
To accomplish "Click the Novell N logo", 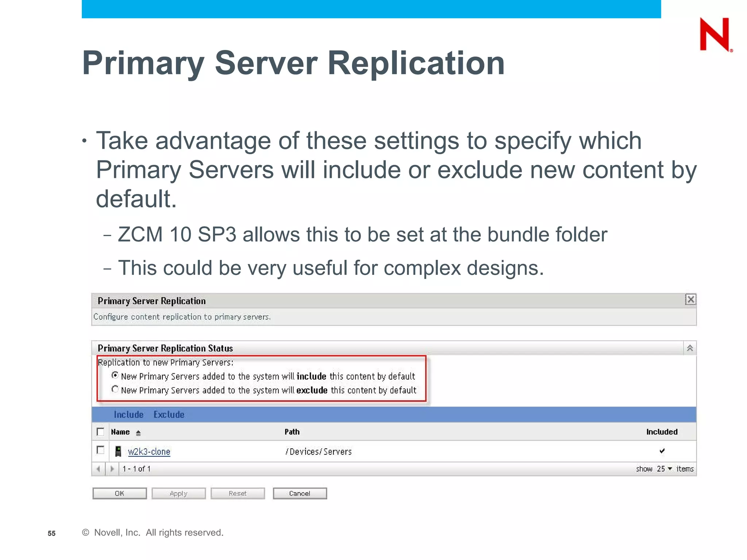I will click(715, 35).
